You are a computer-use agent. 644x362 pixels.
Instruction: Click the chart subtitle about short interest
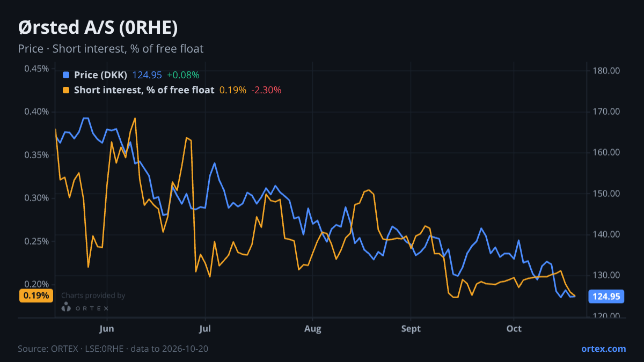pyautogui.click(x=111, y=49)
